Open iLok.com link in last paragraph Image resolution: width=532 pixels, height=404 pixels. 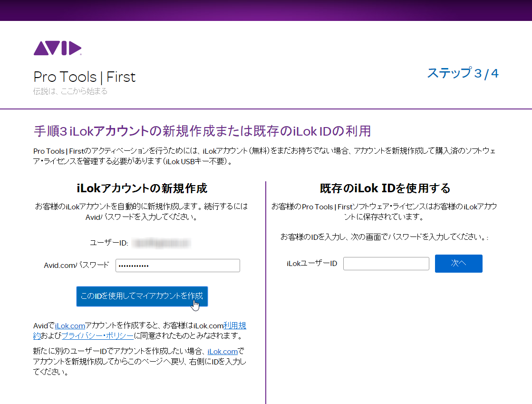[x=222, y=351]
